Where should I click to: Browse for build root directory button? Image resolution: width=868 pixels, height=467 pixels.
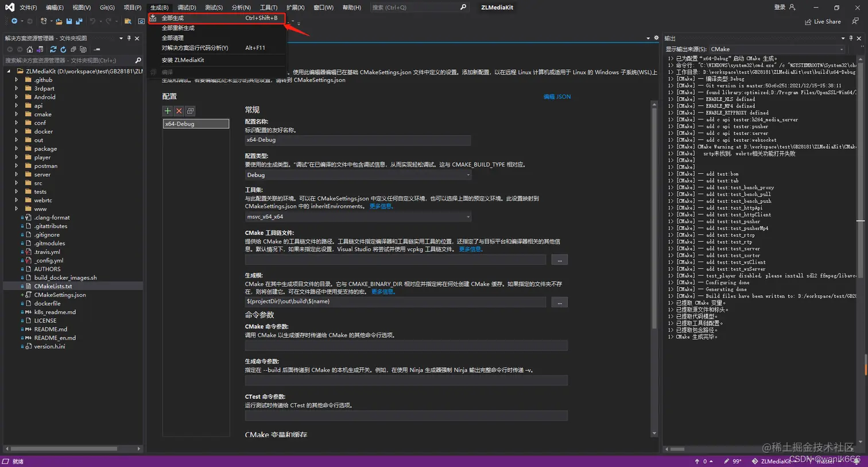pyautogui.click(x=559, y=302)
